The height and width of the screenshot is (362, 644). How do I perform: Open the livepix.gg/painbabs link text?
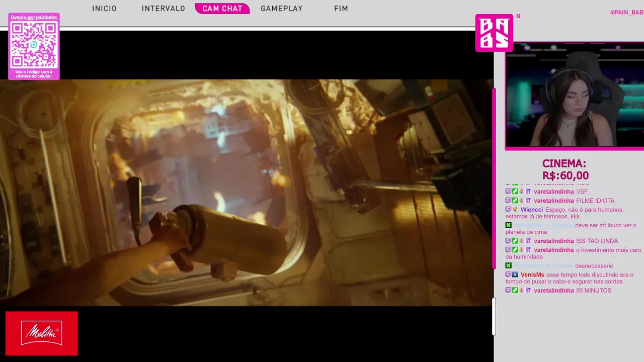tap(34, 17)
